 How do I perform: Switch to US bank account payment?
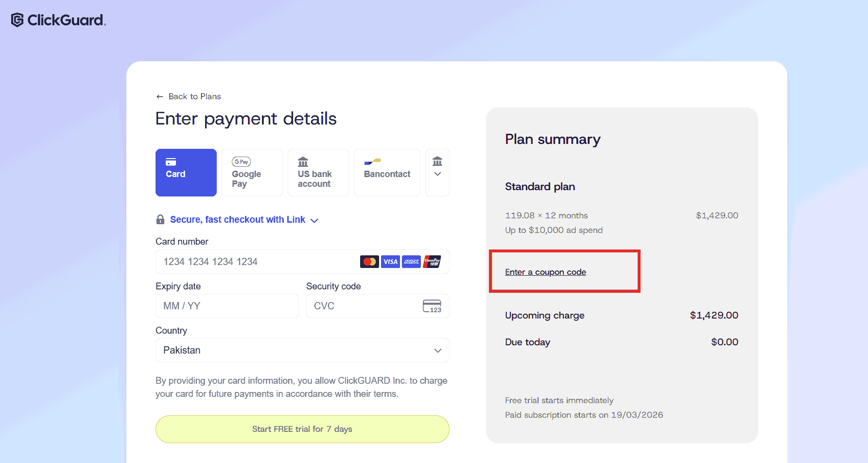(x=318, y=173)
